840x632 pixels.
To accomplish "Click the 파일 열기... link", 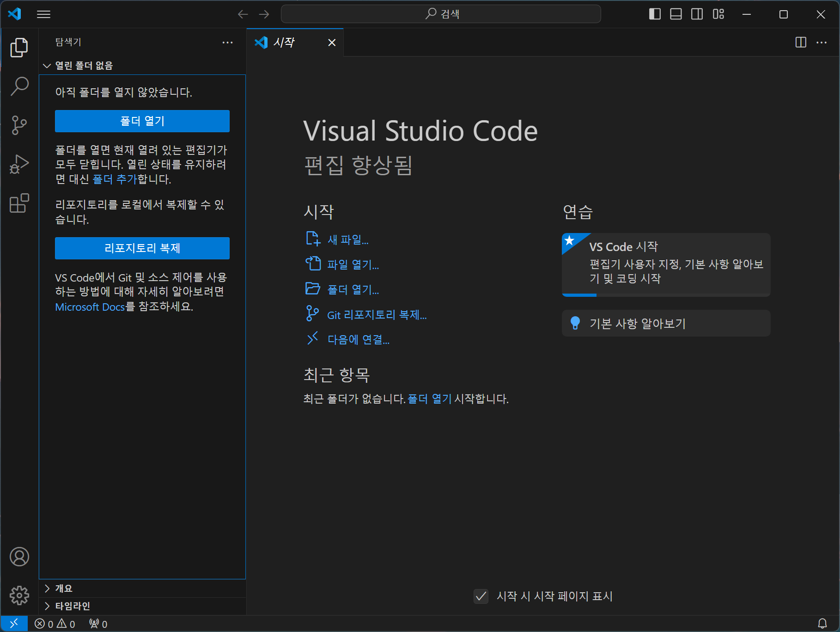I will tap(353, 265).
